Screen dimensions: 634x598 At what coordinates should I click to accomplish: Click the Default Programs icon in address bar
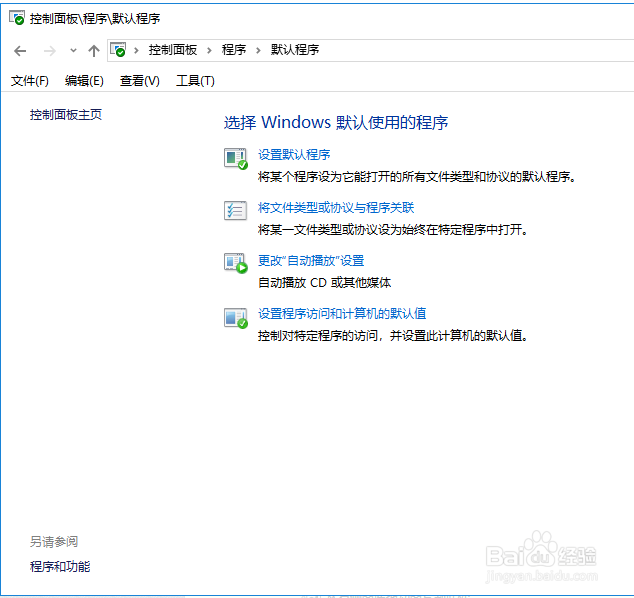[x=118, y=50]
